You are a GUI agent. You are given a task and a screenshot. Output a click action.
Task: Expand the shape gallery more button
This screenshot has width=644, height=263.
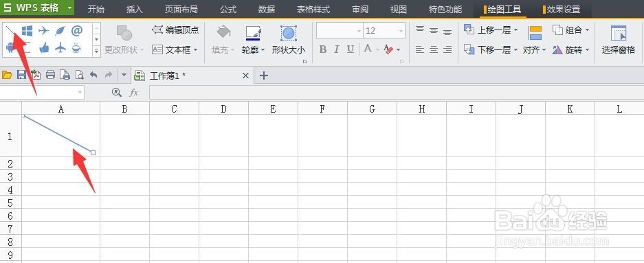pos(96,52)
